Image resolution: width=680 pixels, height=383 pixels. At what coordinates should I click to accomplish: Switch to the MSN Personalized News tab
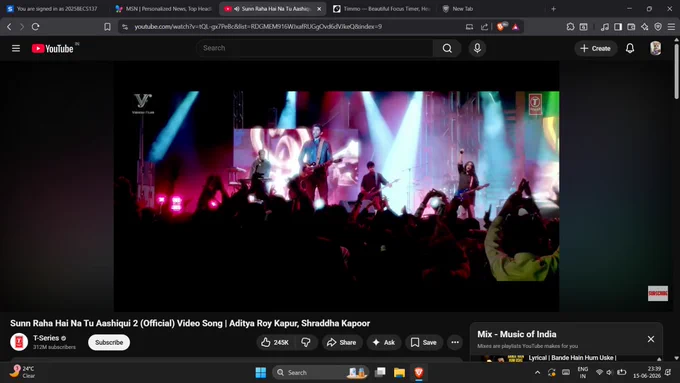tap(164, 9)
